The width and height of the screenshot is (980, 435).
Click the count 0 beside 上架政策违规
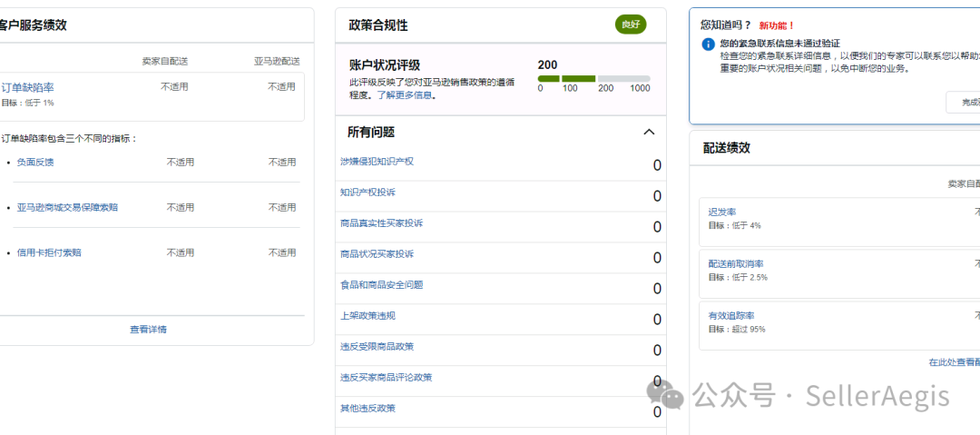(x=657, y=320)
